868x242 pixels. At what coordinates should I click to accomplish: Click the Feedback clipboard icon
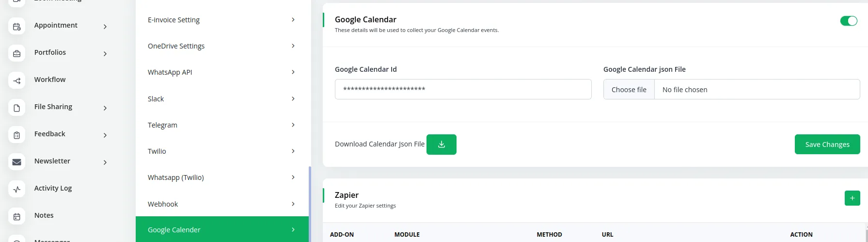click(17, 135)
